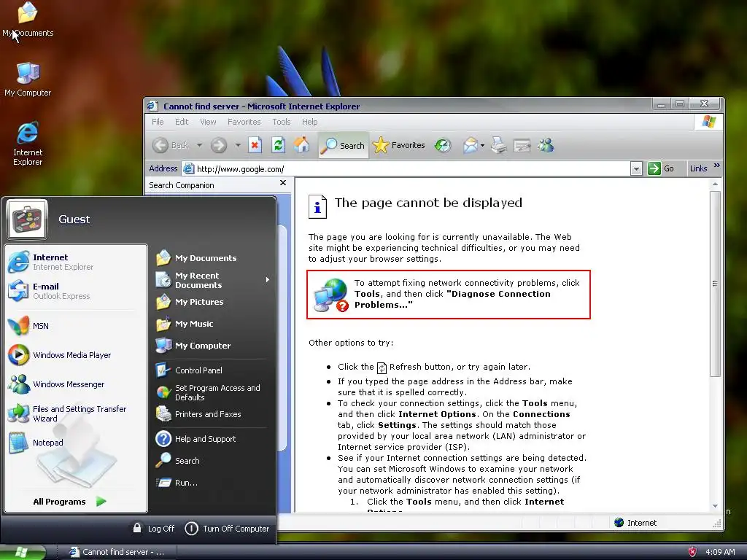The height and width of the screenshot is (560, 747).
Task: Open E-mail Outlook Express entry
Action: (x=76, y=291)
